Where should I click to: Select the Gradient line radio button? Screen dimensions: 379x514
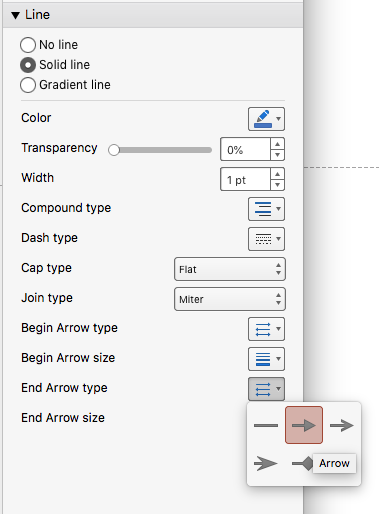click(28, 85)
